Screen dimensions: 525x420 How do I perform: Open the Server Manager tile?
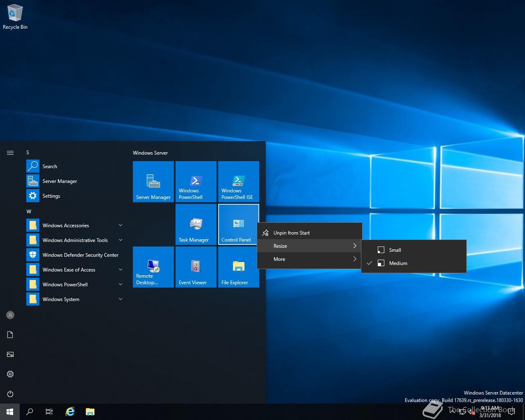pyautogui.click(x=153, y=182)
